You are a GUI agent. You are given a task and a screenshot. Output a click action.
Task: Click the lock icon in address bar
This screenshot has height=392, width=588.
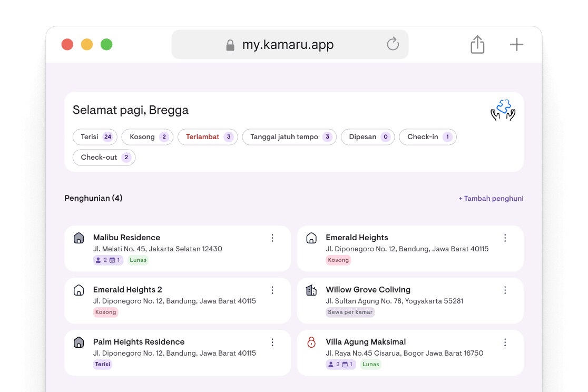(x=230, y=45)
